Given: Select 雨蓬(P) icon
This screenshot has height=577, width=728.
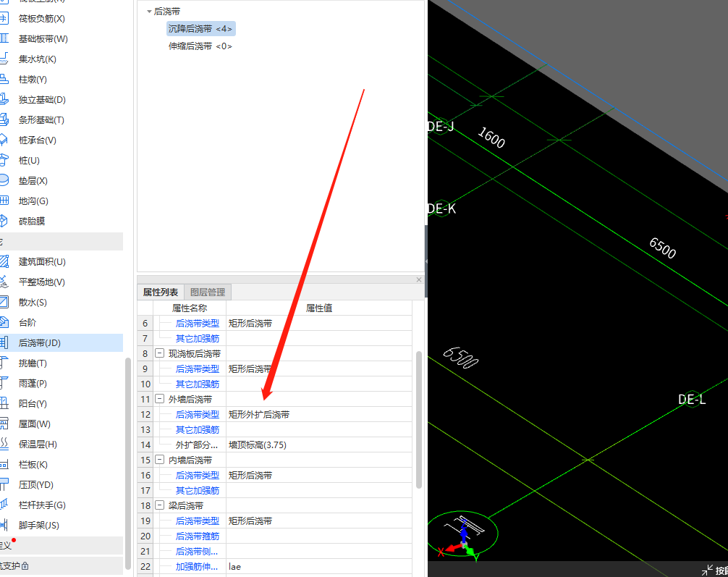Looking at the screenshot, I should click(x=4, y=383).
